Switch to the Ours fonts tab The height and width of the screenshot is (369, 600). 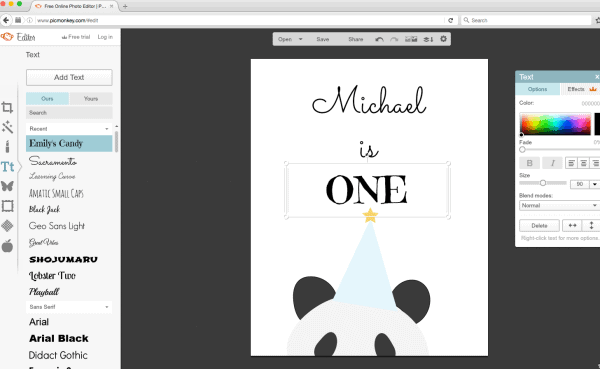(x=47, y=99)
